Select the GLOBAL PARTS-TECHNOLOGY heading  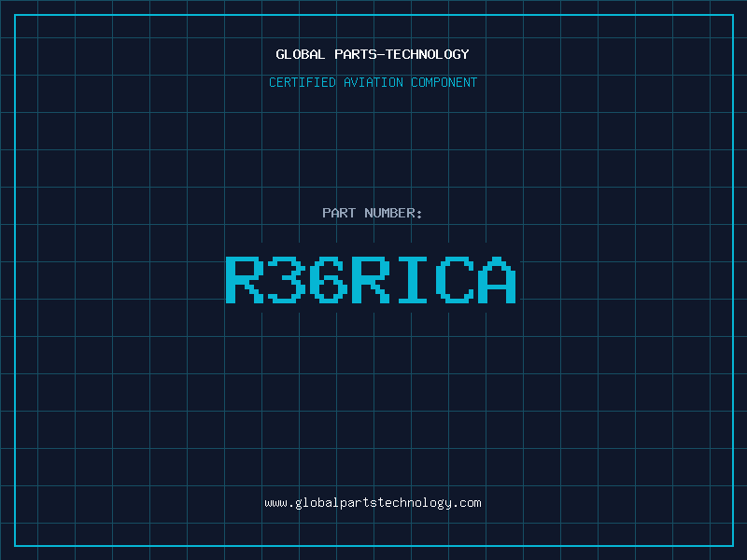(373, 54)
